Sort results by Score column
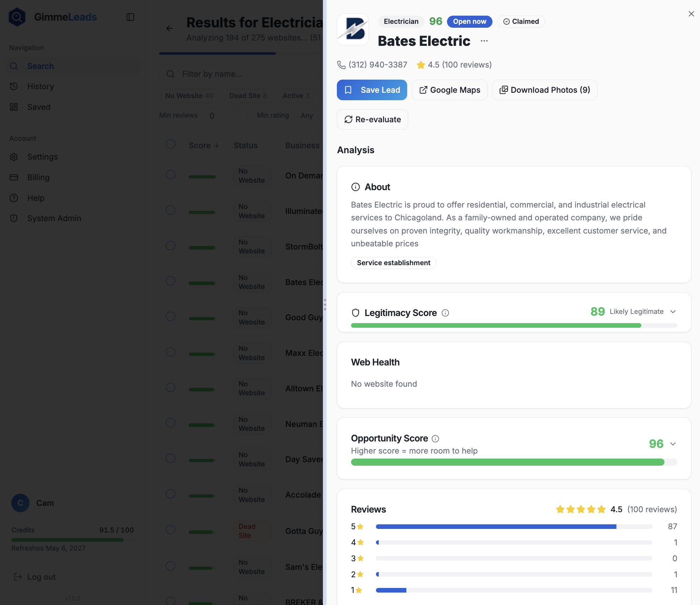 tap(204, 145)
